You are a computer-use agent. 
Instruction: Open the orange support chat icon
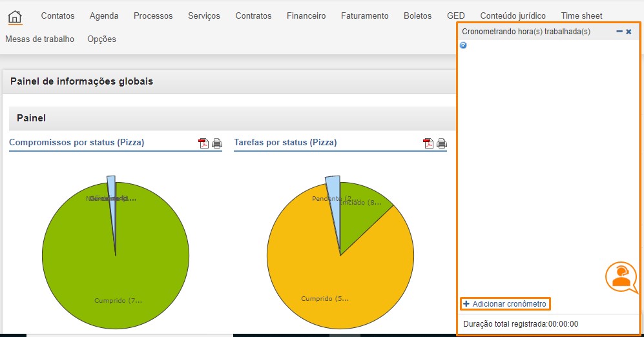tap(621, 276)
